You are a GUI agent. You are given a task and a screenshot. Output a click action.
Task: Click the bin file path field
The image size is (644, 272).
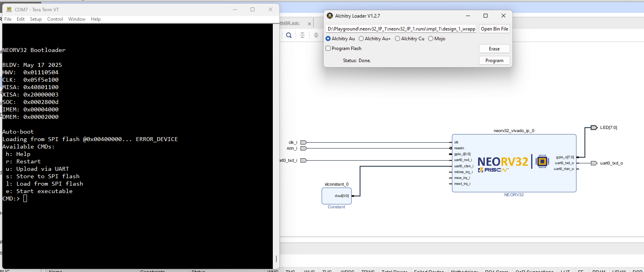point(401,29)
